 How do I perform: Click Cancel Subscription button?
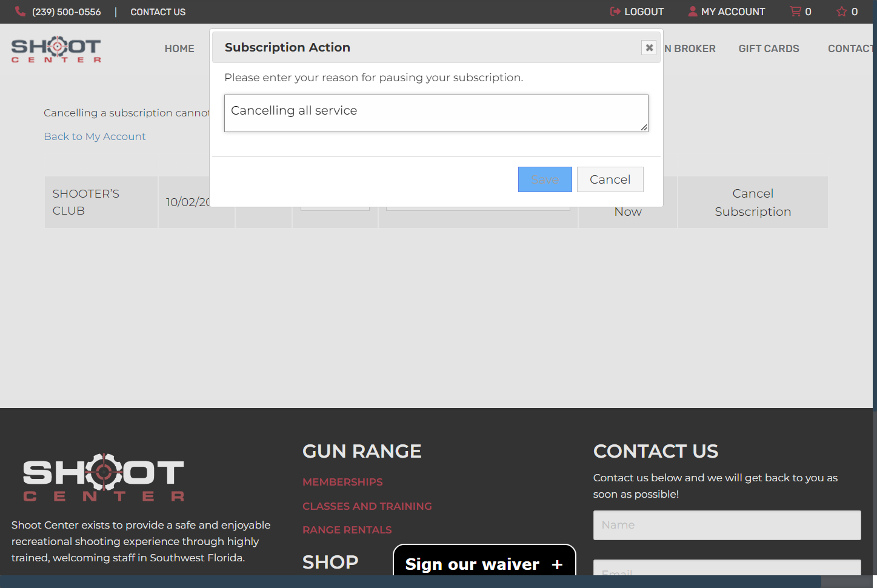(x=753, y=202)
